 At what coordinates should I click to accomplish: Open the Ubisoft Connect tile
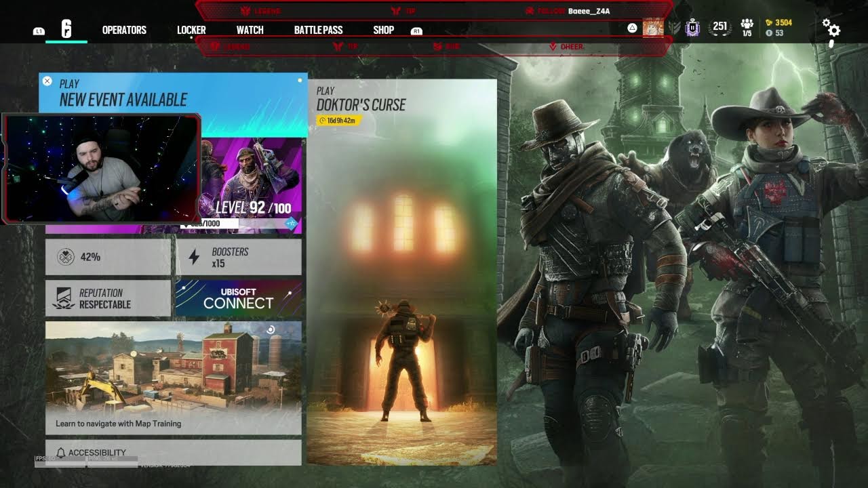(x=238, y=298)
